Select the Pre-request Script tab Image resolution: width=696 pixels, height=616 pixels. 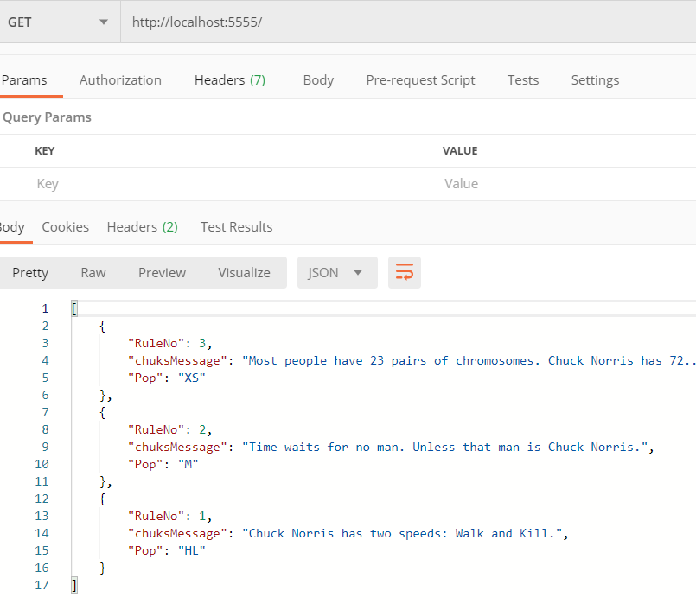tap(420, 80)
